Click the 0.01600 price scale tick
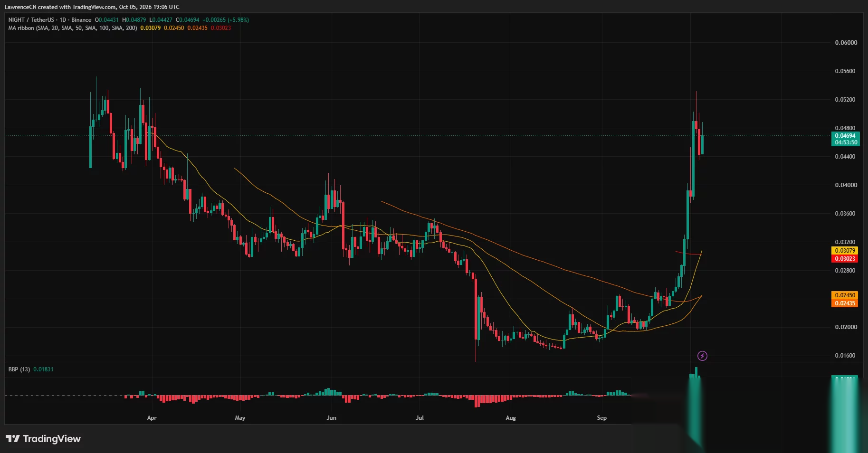868x453 pixels. (x=846, y=356)
